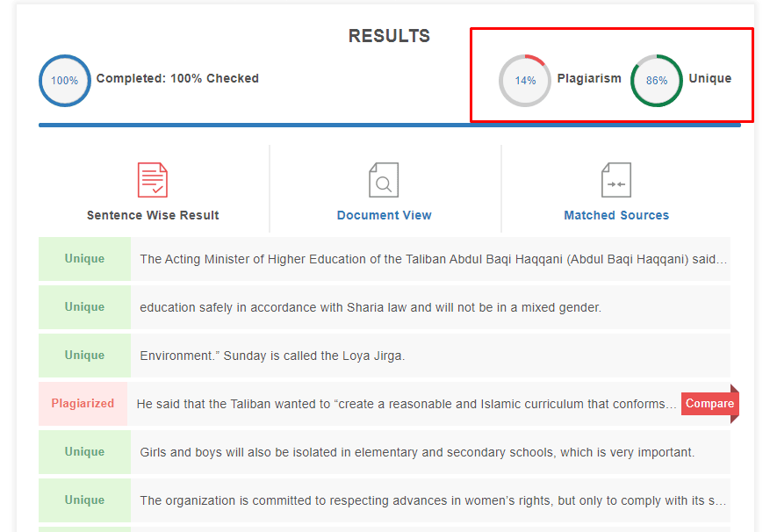Switch to the Document View tab
Image resolution: width=770 pixels, height=532 pixels.
384,215
